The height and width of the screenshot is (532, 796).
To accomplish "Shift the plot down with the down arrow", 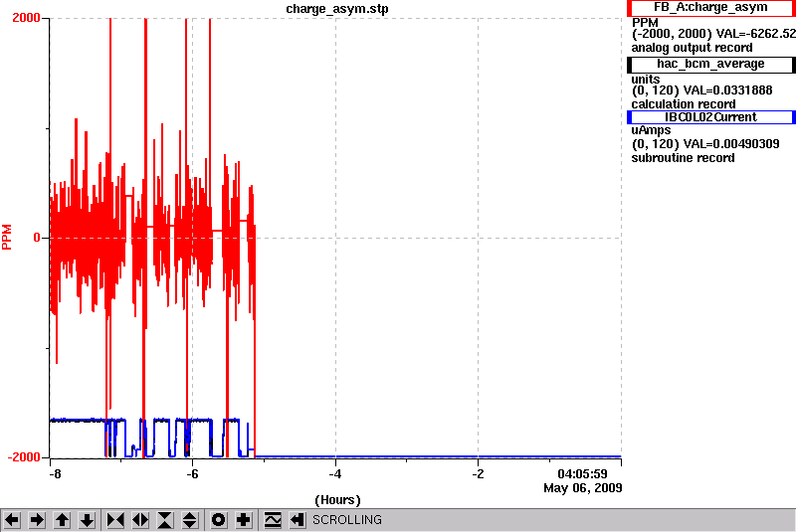I will coord(87,520).
